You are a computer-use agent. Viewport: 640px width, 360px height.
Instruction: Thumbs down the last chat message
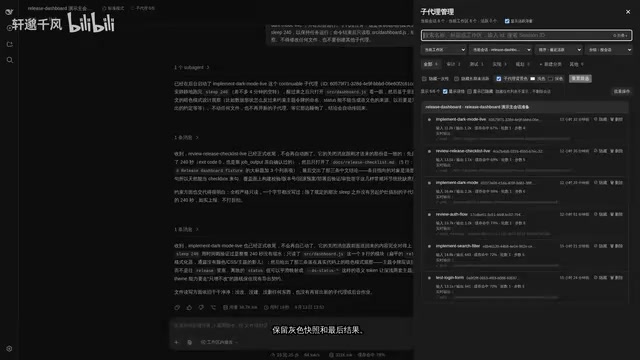pos(201,307)
